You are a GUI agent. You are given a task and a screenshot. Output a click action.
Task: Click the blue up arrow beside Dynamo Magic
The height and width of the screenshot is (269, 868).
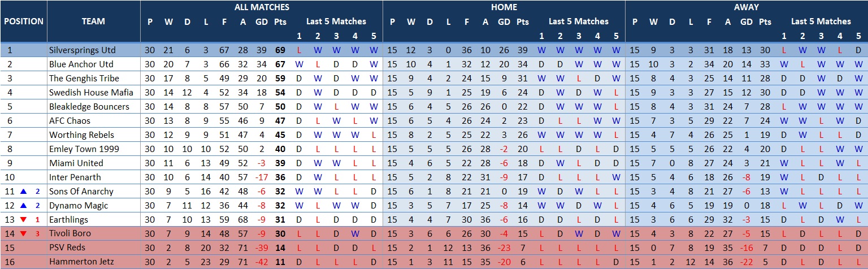[24, 206]
